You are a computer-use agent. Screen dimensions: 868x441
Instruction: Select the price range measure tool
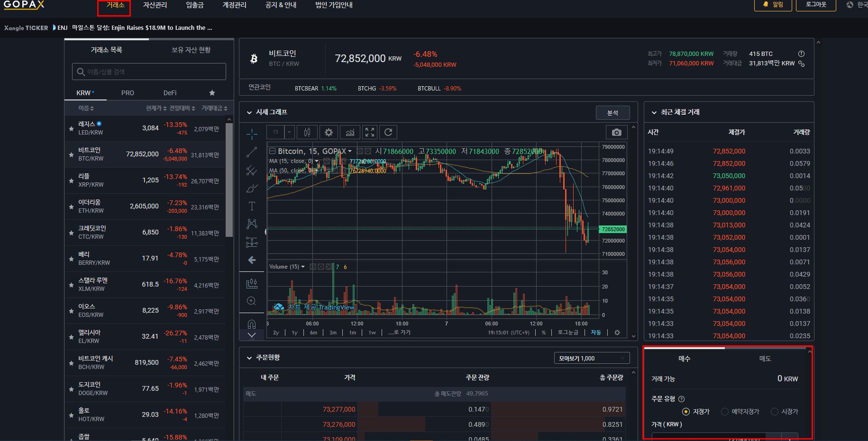(252, 283)
